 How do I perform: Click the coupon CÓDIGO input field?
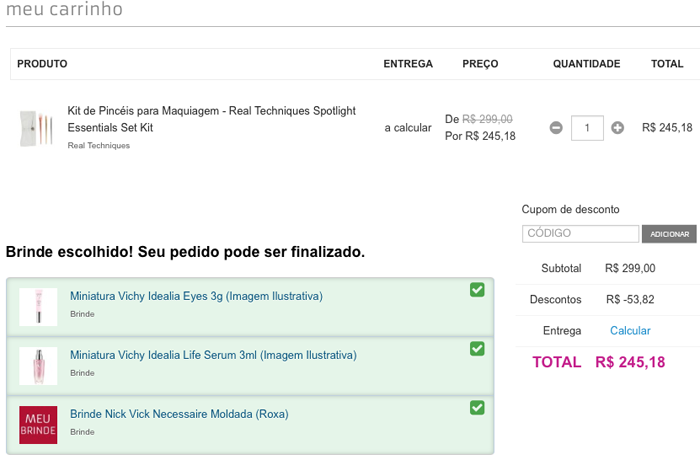[580, 234]
